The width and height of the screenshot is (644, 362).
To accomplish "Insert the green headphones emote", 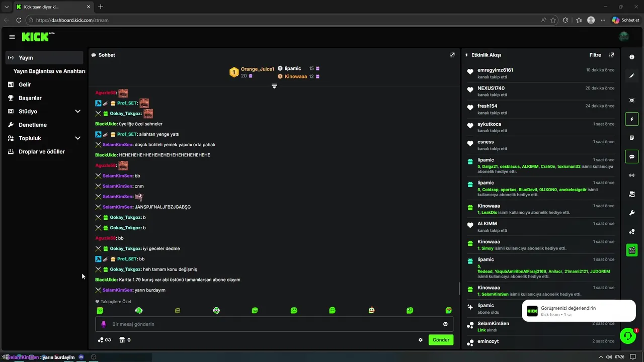I will click(139, 310).
